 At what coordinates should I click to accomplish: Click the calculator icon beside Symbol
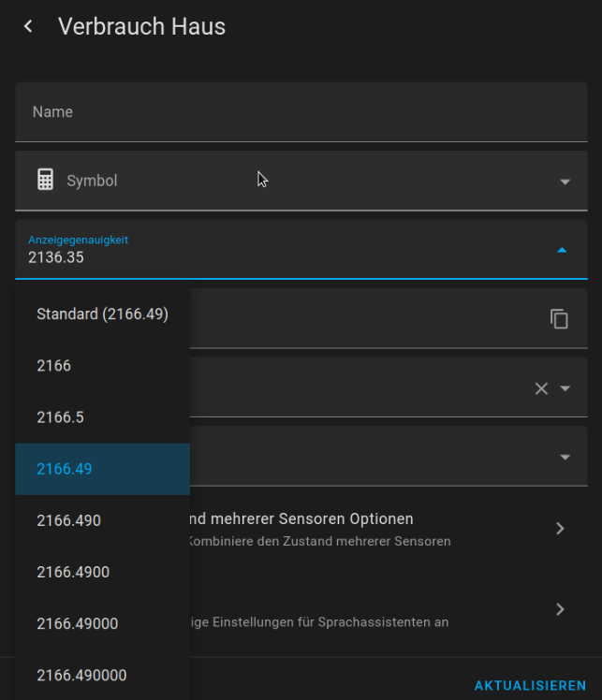pyautogui.click(x=45, y=180)
